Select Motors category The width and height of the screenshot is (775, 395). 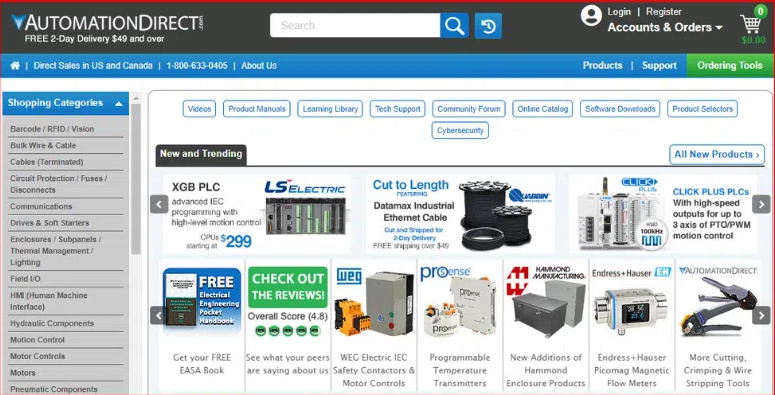23,373
